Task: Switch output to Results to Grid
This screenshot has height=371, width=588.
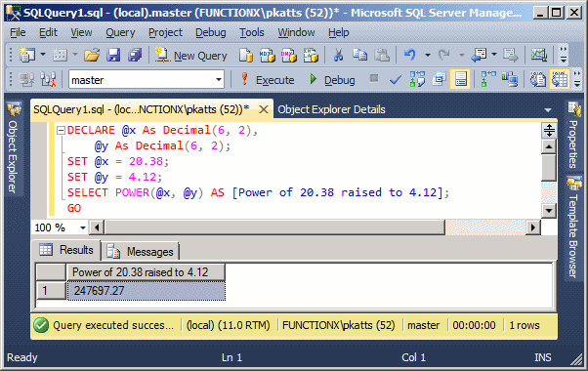Action: point(560,79)
